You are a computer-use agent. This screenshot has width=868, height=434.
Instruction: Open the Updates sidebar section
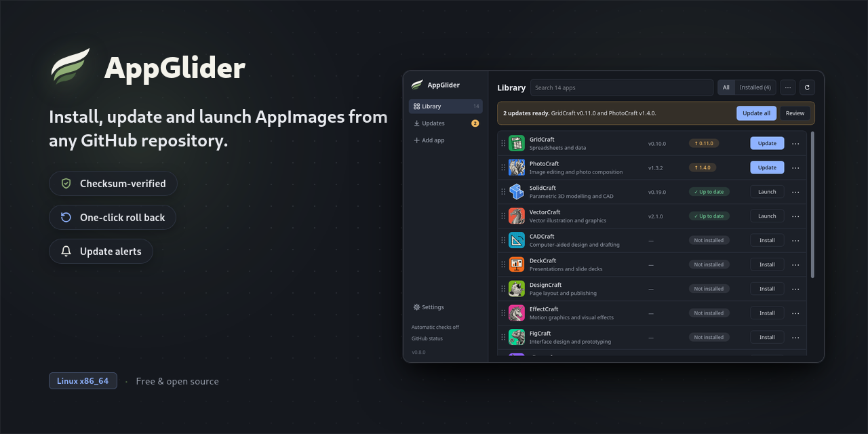(x=446, y=123)
